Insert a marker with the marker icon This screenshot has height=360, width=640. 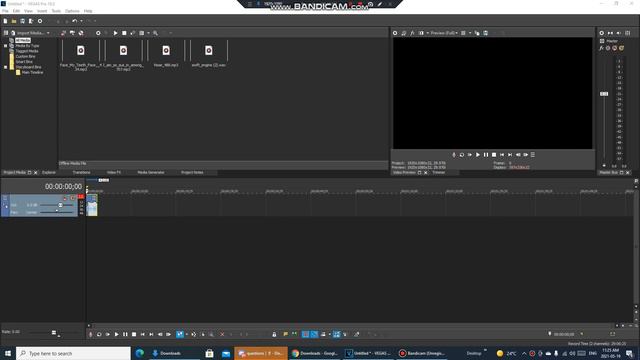point(285,334)
